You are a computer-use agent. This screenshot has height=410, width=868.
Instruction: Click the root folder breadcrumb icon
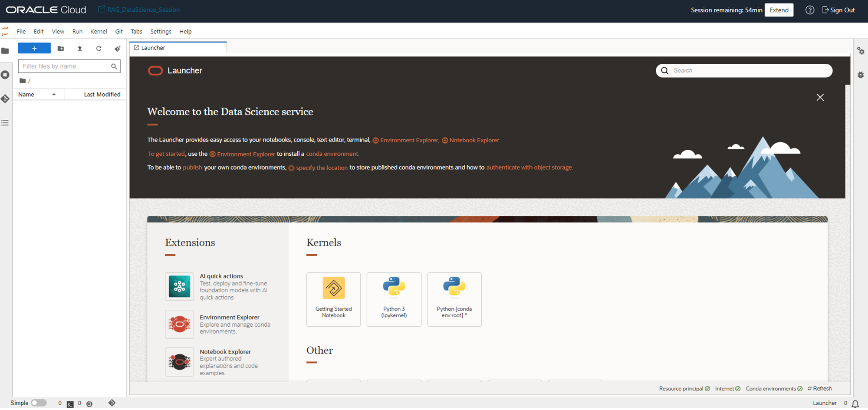point(23,81)
